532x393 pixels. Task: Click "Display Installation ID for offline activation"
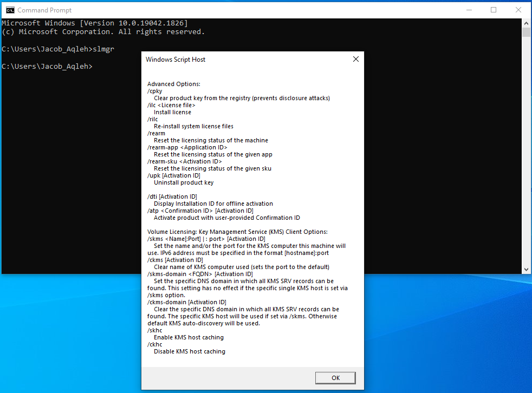pos(213,204)
